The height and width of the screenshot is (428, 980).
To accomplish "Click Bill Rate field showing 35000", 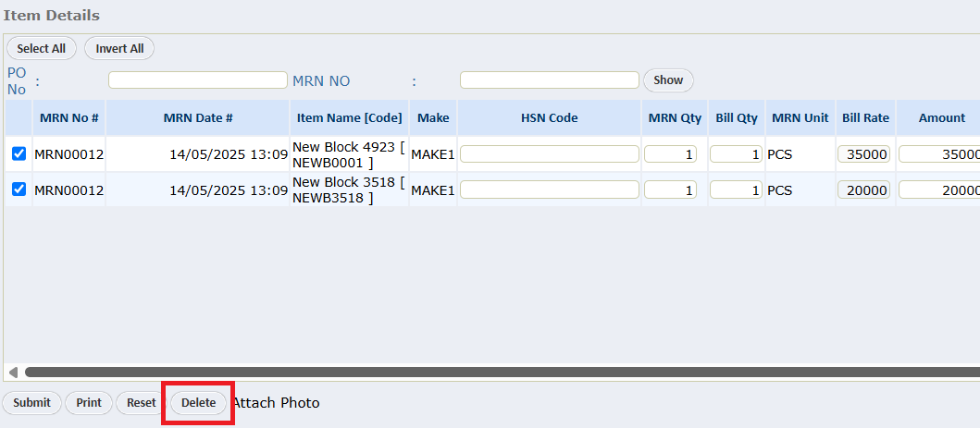I will pos(863,154).
